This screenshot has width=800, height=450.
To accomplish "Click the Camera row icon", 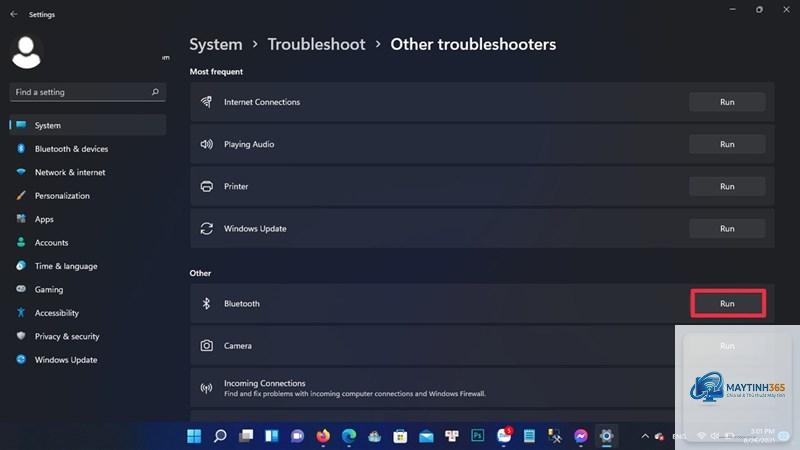I will pyautogui.click(x=206, y=346).
